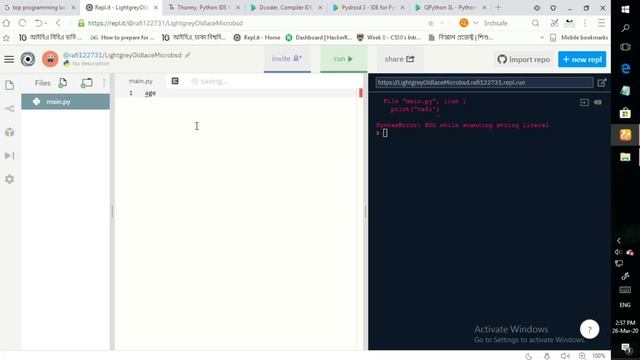Select main.py in the file tree

point(65,102)
